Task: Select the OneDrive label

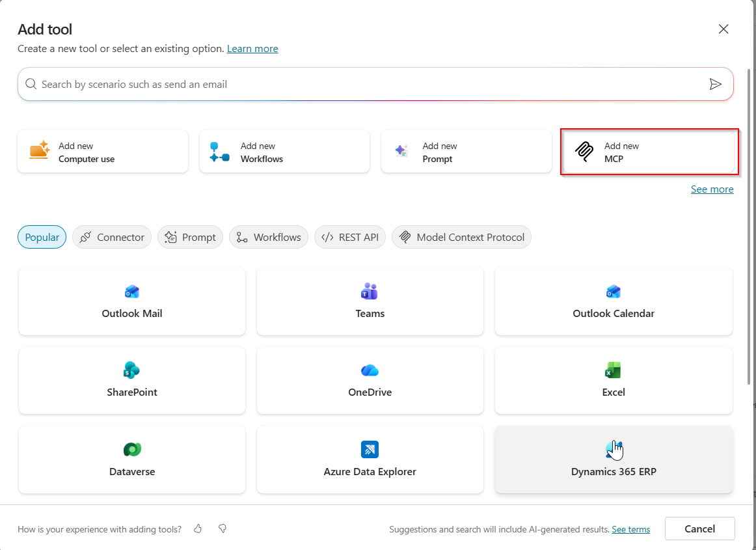Action: coord(370,392)
